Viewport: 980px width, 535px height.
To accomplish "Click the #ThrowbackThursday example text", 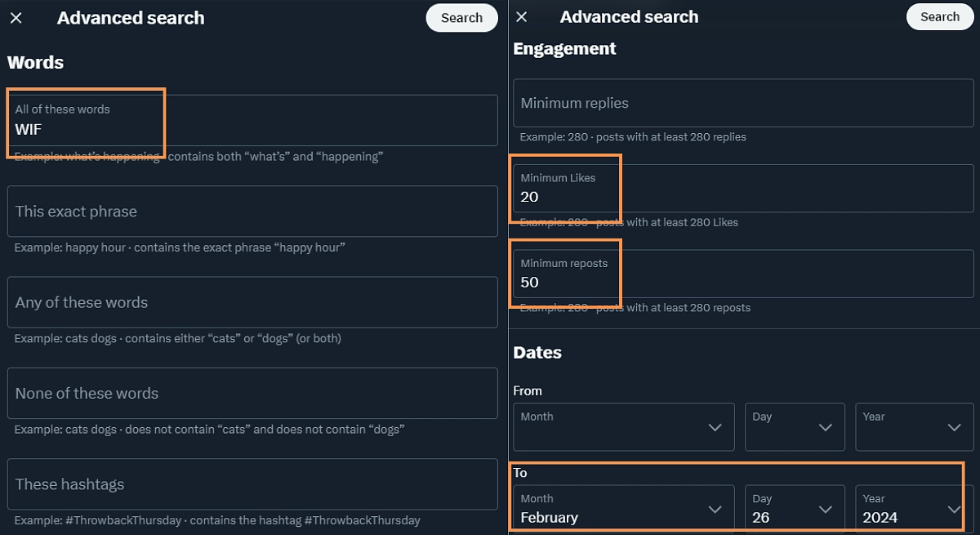I will (x=217, y=520).
